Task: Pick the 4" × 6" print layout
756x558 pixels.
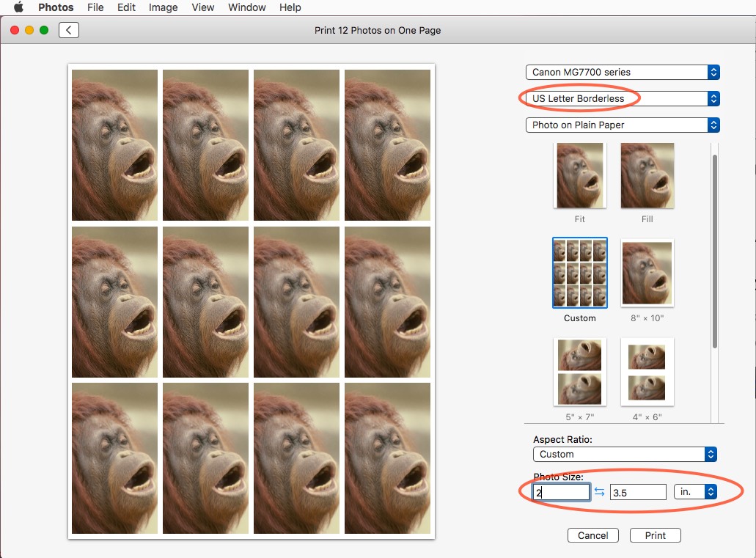Action: coord(647,372)
